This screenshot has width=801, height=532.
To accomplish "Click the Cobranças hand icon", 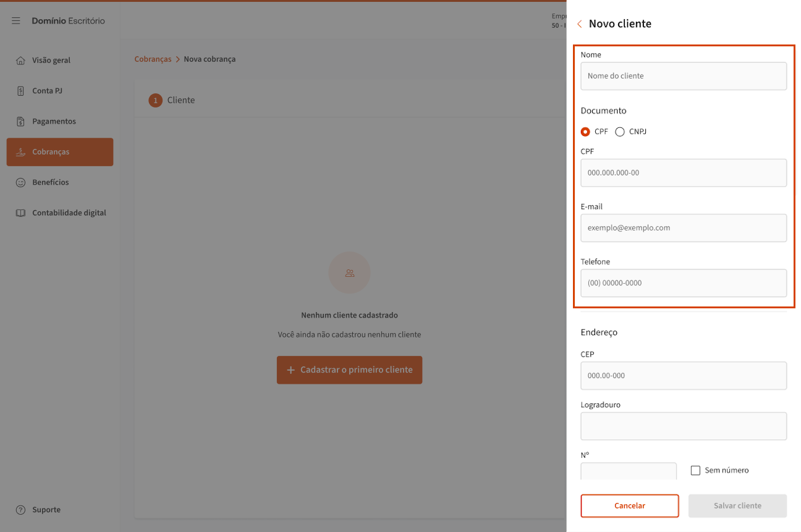I will pos(20,152).
